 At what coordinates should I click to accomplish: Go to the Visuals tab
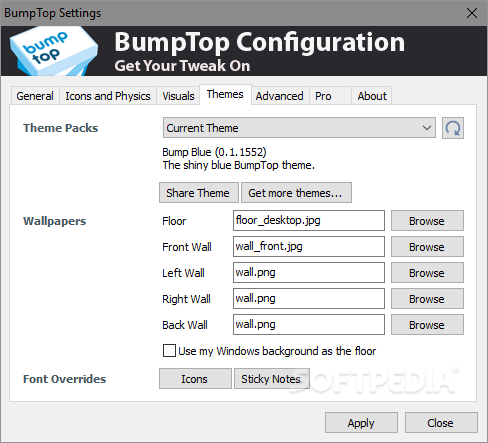(x=178, y=96)
